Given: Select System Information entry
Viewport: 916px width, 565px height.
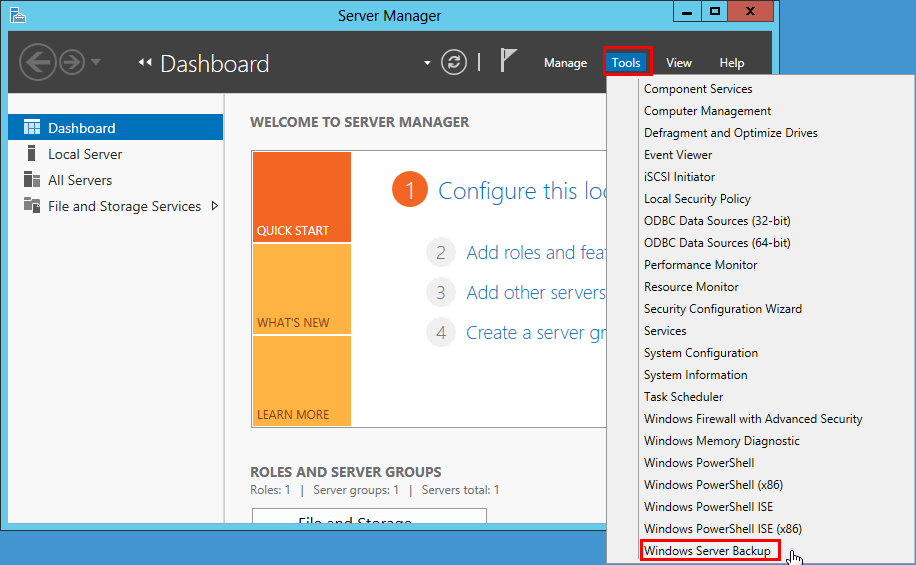Looking at the screenshot, I should pos(696,375).
